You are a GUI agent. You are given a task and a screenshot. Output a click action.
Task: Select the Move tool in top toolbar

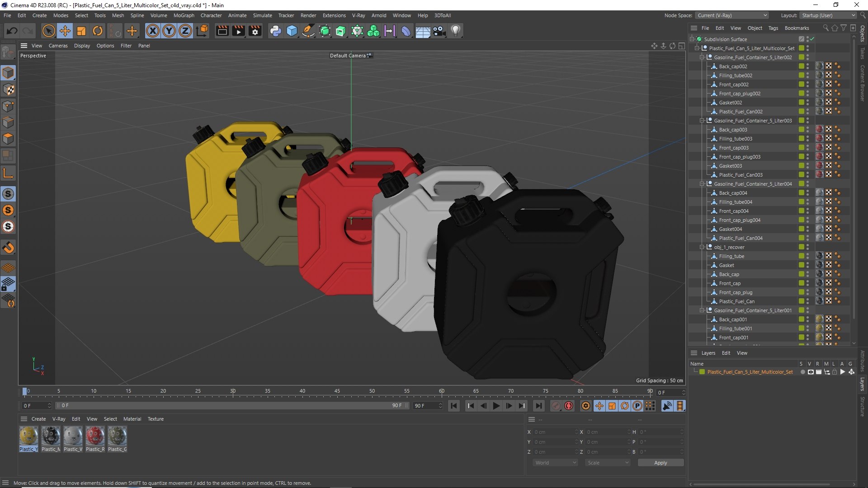[x=65, y=31]
